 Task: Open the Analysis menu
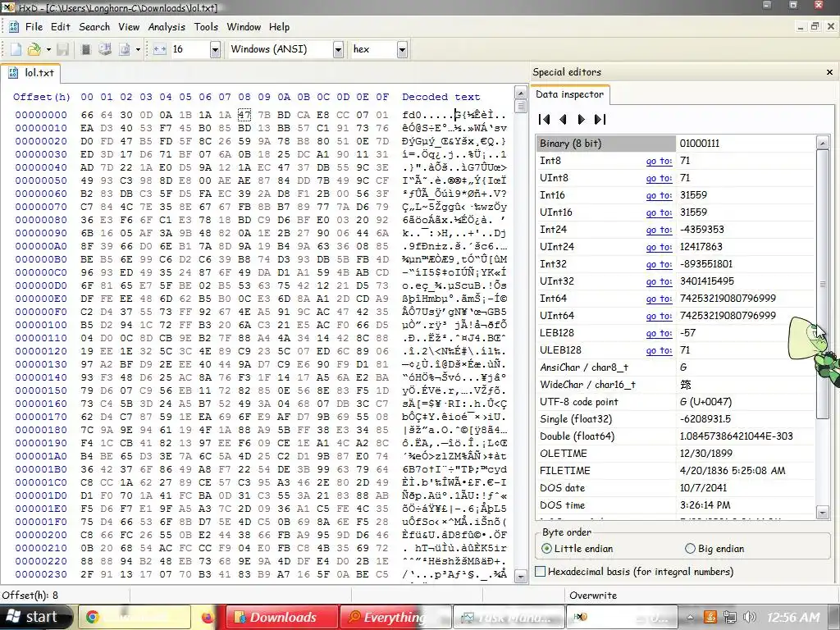[x=167, y=27]
